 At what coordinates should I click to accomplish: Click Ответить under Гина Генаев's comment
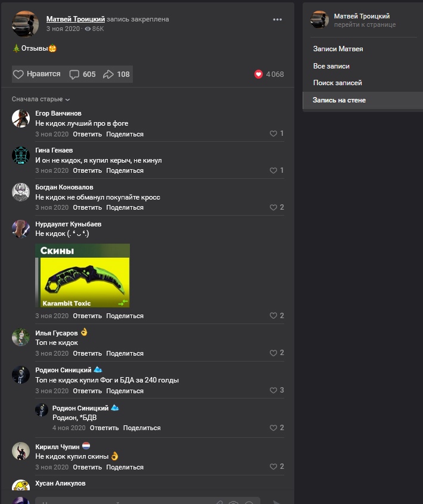tap(87, 170)
